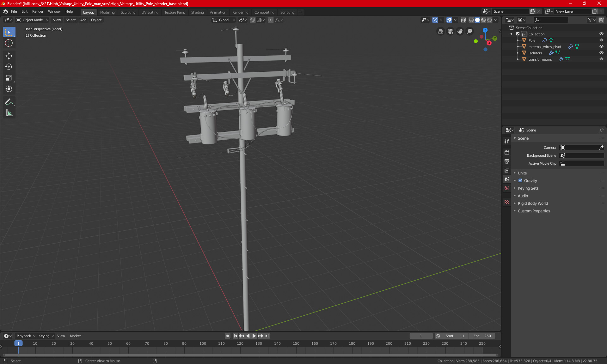Open the World properties tab
This screenshot has width=607, height=364.
tap(507, 188)
